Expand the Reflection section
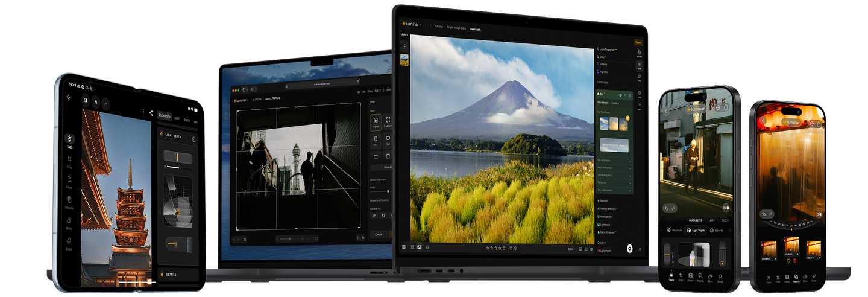The image size is (868, 297). (x=614, y=182)
